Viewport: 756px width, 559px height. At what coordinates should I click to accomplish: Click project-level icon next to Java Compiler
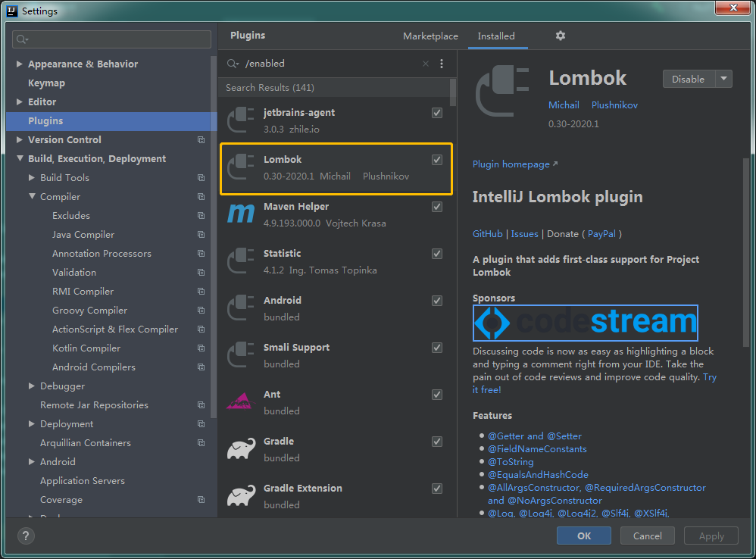tap(201, 235)
